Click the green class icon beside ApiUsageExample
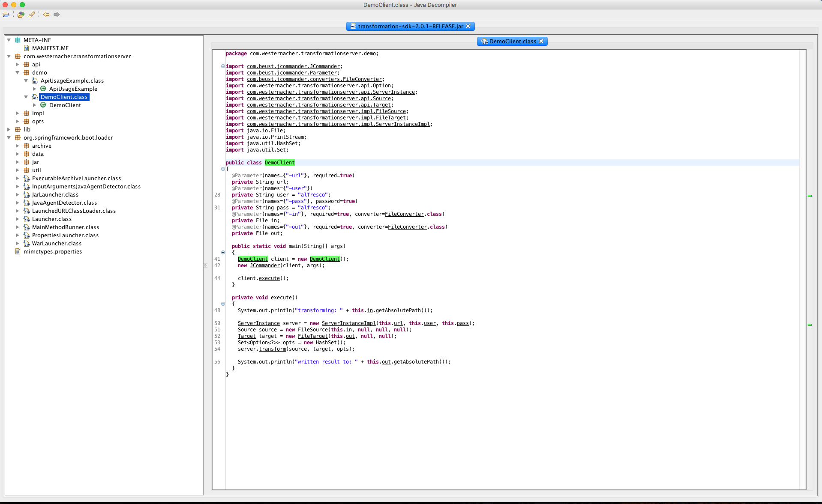This screenshot has height=504, width=822. (43, 89)
